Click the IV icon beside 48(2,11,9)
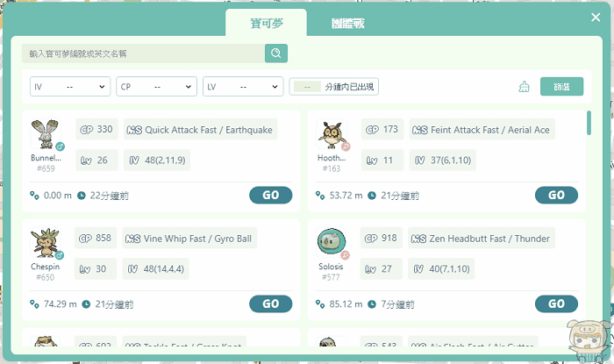The width and height of the screenshot is (614, 364). click(x=134, y=161)
